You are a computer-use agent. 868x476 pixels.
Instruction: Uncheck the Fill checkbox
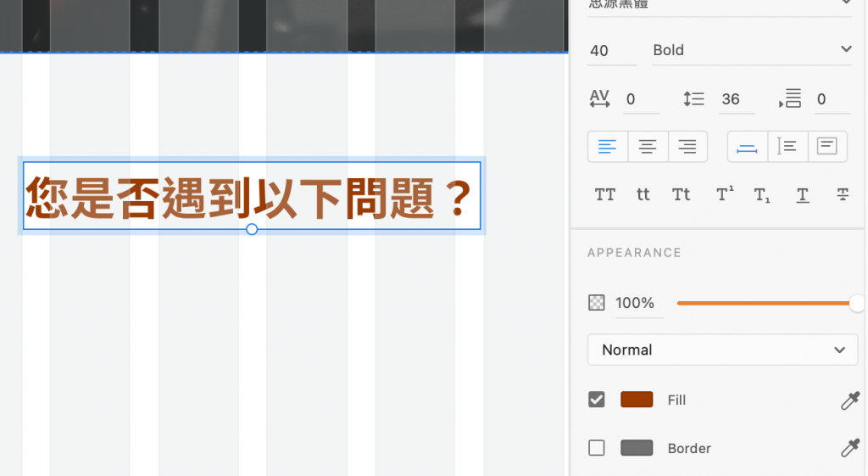[x=597, y=400]
